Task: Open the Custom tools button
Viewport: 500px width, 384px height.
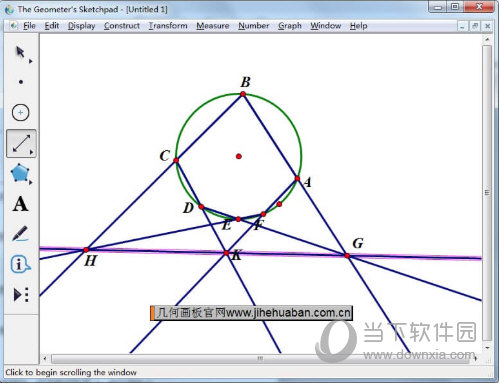Action: coord(21,295)
